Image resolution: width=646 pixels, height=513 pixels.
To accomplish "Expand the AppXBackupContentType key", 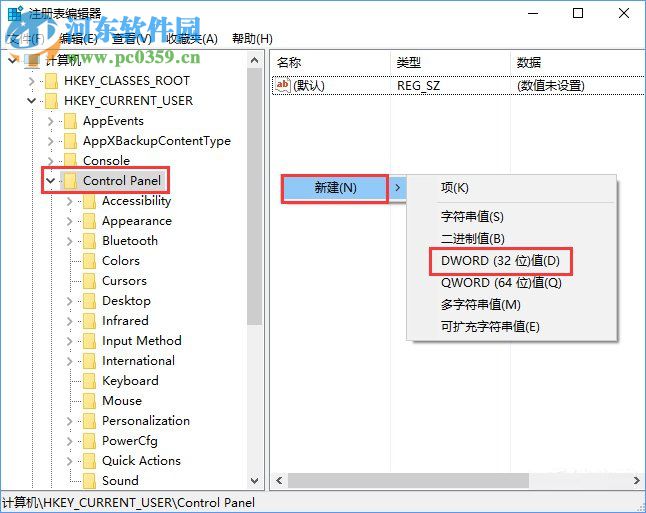I will pos(51,141).
